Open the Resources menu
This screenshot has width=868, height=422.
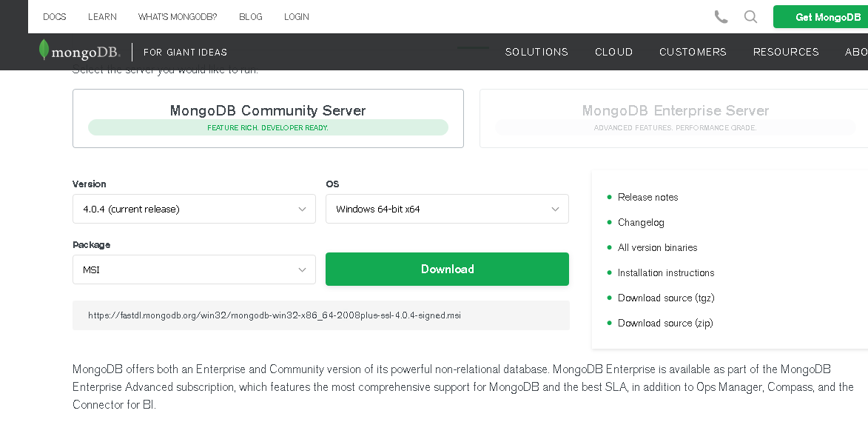(x=786, y=52)
